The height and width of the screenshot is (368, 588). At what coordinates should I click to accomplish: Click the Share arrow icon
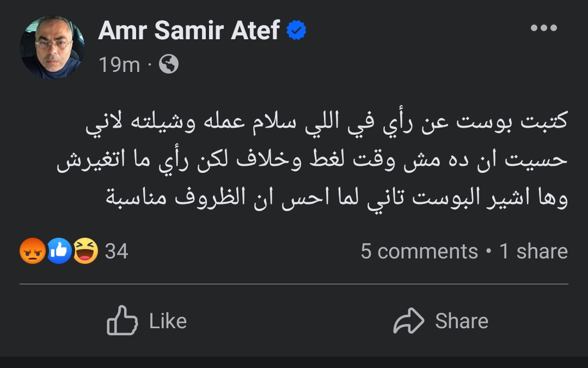point(409,321)
